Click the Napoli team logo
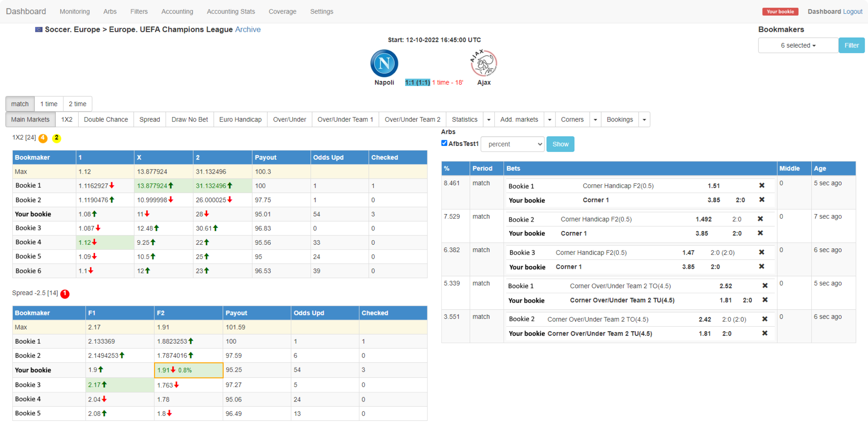This screenshot has height=425, width=868. [384, 63]
